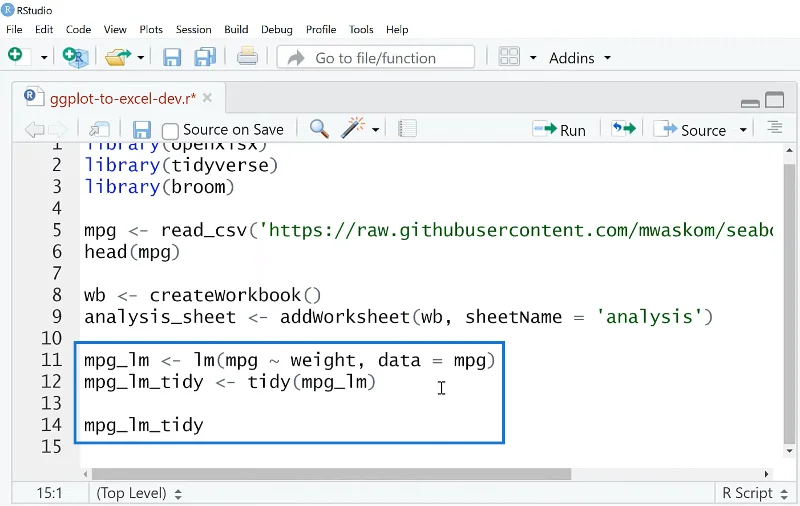This screenshot has height=506, width=800.
Task: Open the Debug menu
Action: pos(277,30)
